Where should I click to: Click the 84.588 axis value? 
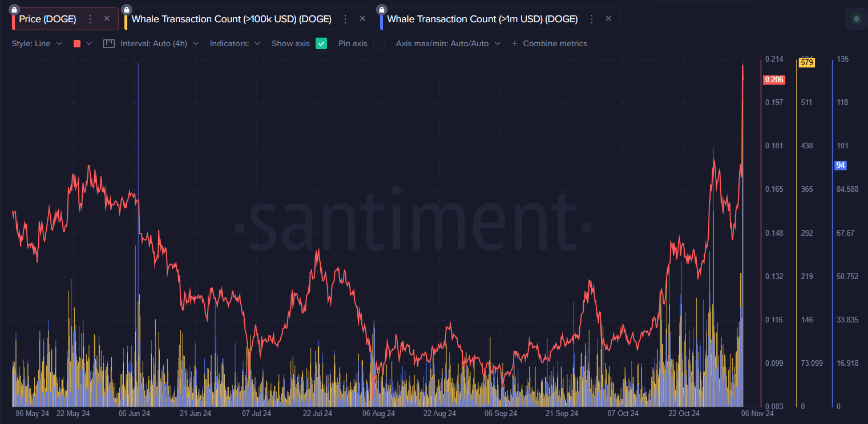click(847, 189)
